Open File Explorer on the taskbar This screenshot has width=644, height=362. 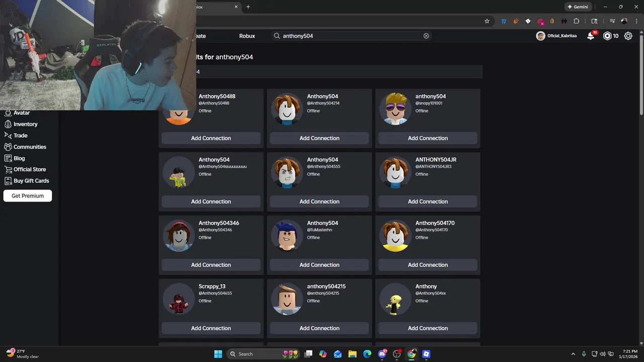[x=352, y=354]
